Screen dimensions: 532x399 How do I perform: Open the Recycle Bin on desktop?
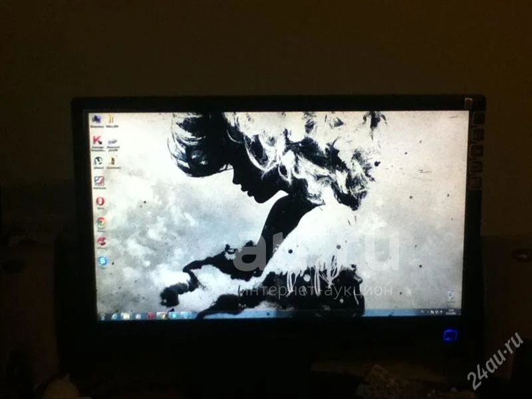click(x=452, y=296)
